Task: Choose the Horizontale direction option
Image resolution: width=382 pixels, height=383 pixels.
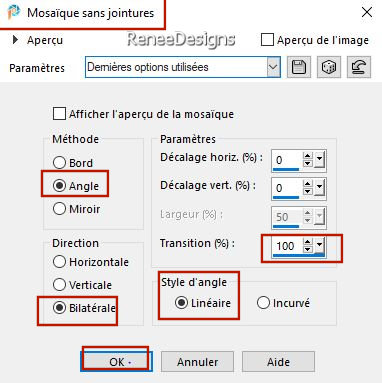Action: tap(59, 262)
